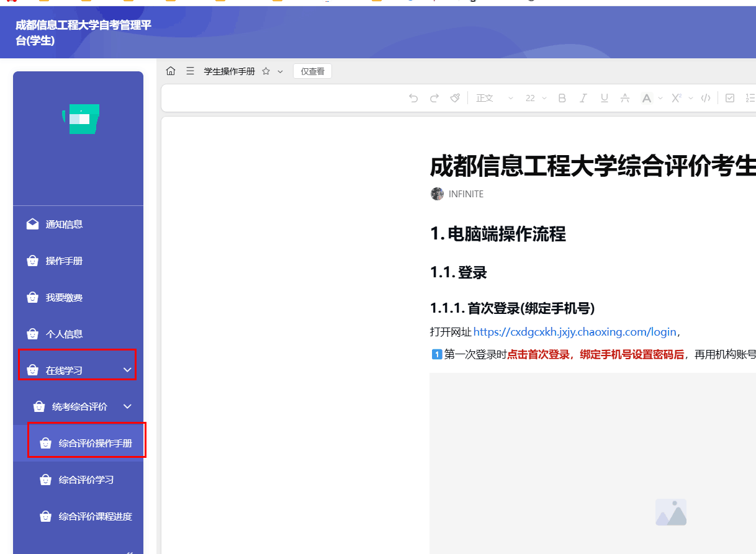The width and height of the screenshot is (756, 554).
Task: Click the 仅查看 button
Action: pyautogui.click(x=313, y=71)
